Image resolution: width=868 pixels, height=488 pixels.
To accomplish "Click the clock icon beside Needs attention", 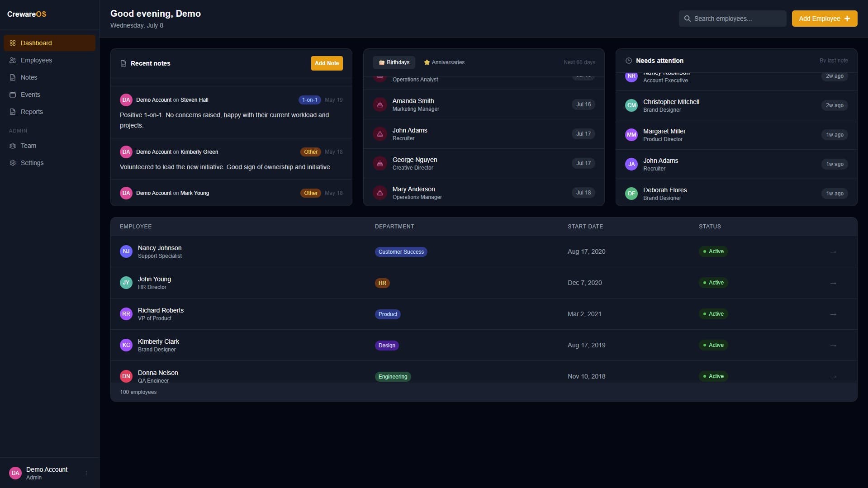I will tap(628, 61).
